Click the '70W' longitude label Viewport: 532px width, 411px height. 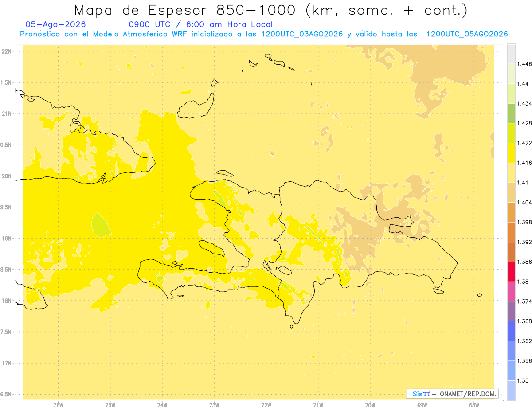pos(370,405)
